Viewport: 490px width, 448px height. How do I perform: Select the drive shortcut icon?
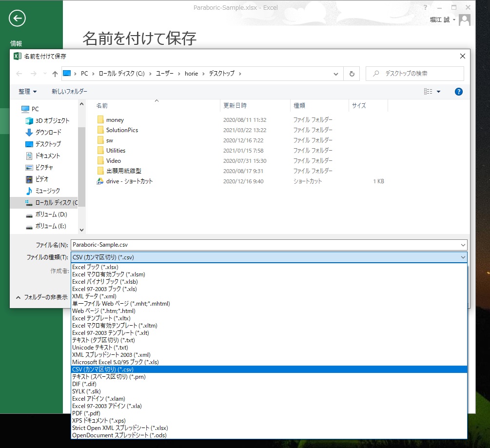[100, 181]
